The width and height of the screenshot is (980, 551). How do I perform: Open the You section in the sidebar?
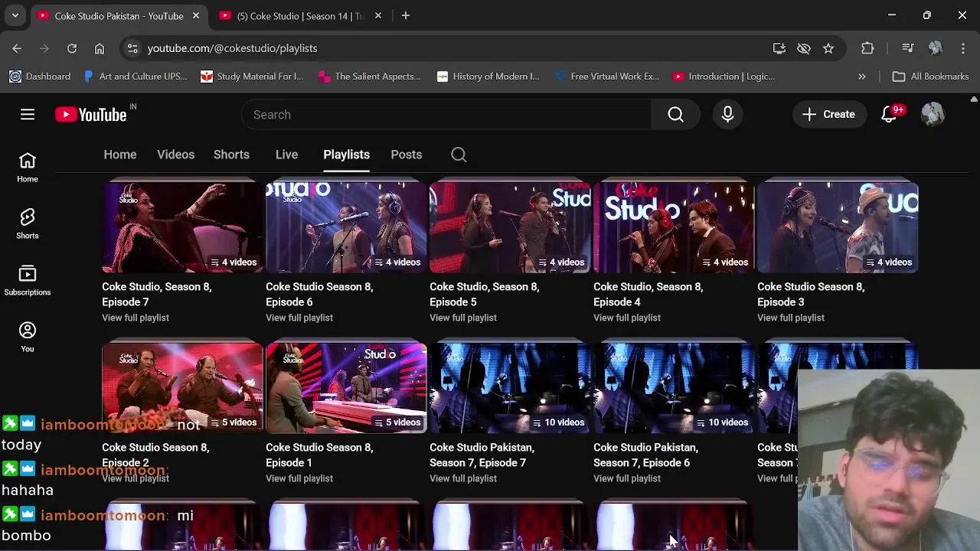28,337
